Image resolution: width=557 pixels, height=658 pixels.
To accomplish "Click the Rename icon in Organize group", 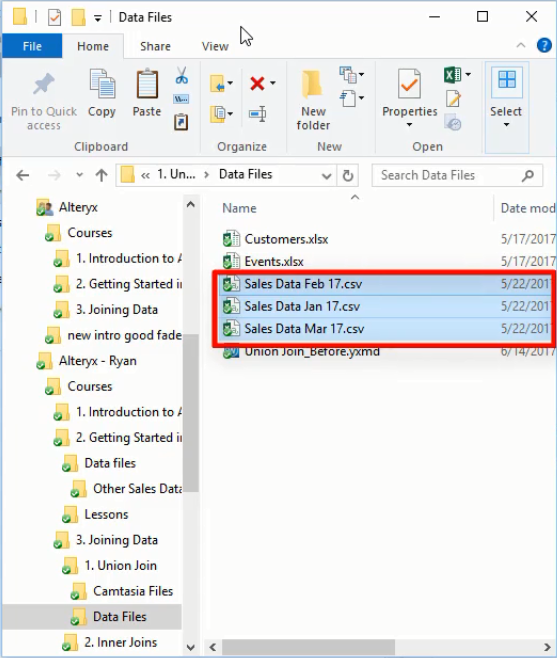I will coord(257,114).
